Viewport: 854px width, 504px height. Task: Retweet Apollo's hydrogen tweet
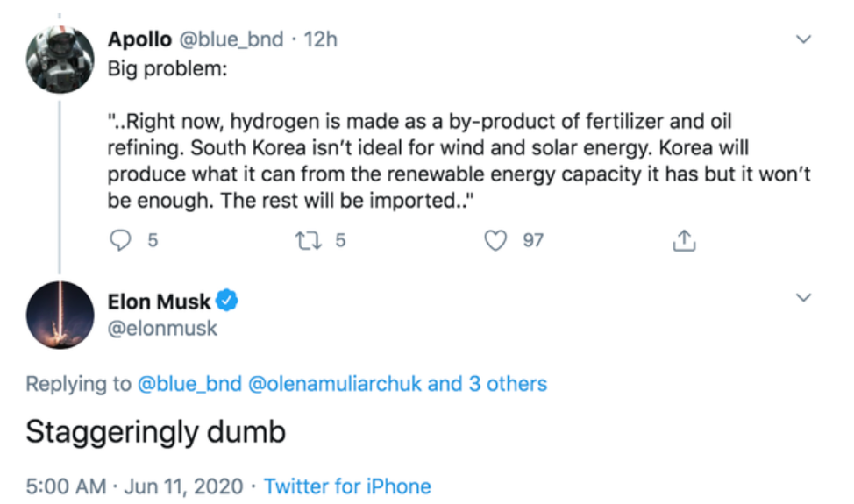click(309, 240)
